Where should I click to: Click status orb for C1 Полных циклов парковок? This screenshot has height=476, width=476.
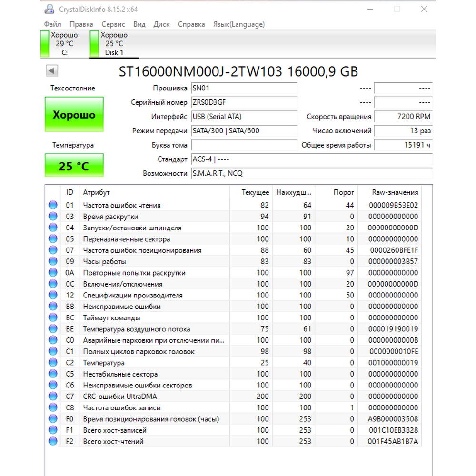pyautogui.click(x=53, y=351)
